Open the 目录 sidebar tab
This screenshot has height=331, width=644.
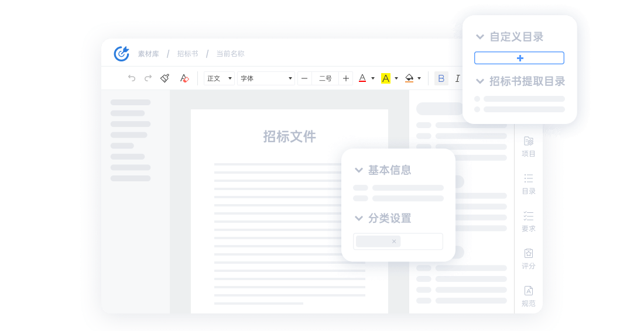[x=529, y=184]
